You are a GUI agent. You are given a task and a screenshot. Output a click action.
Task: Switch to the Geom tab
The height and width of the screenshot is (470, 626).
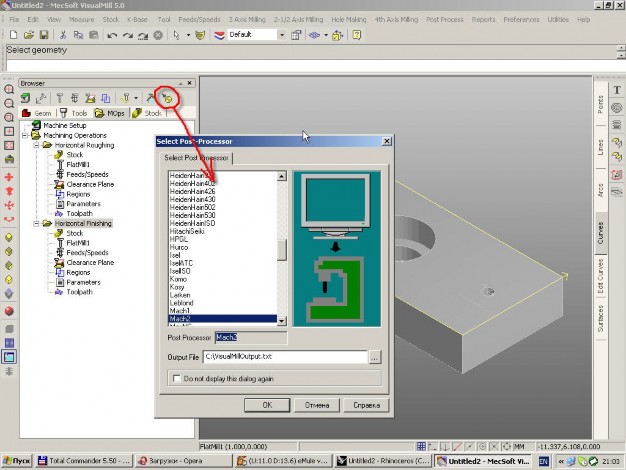(x=38, y=113)
